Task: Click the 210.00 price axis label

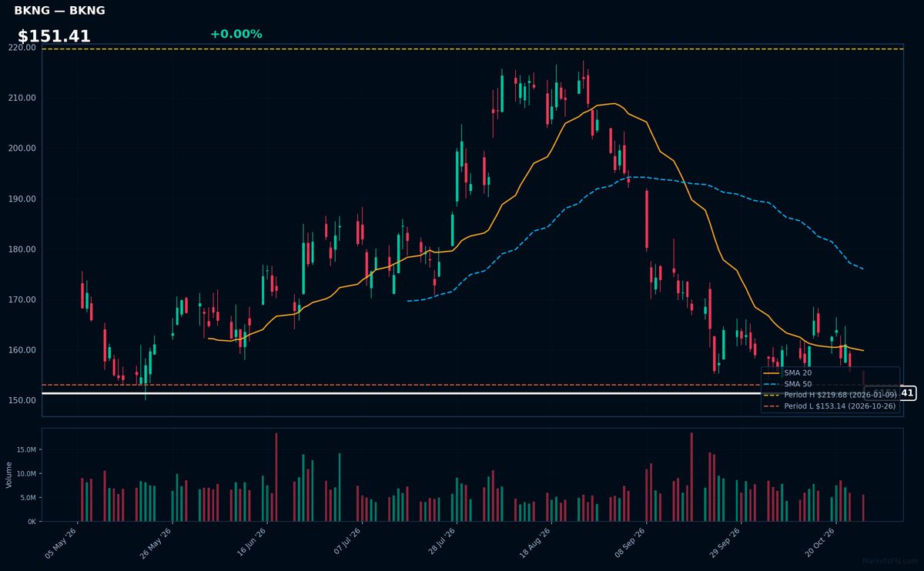Action: 23,98
